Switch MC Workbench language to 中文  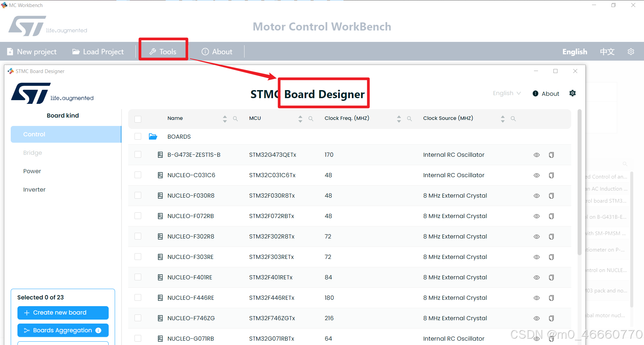[x=607, y=52]
